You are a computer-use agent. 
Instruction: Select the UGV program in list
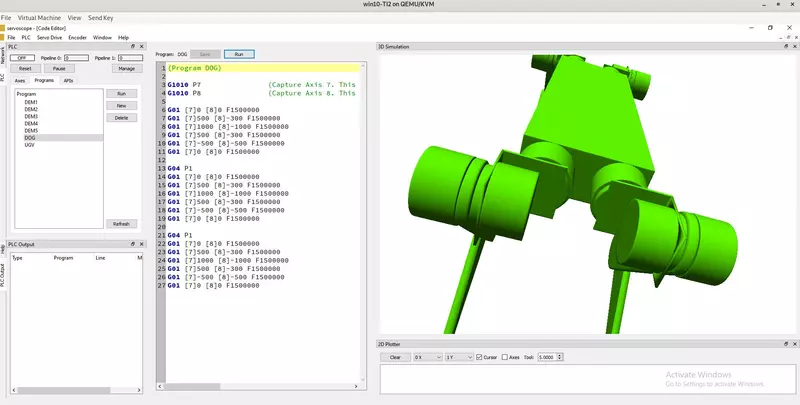[x=30, y=145]
